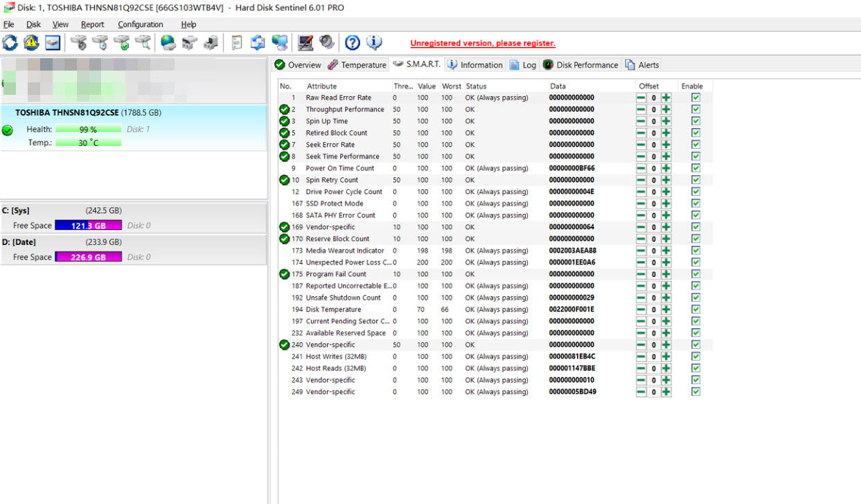Disable the SSD Protect Mode attribute checkbox
The width and height of the screenshot is (861, 504).
pos(695,204)
